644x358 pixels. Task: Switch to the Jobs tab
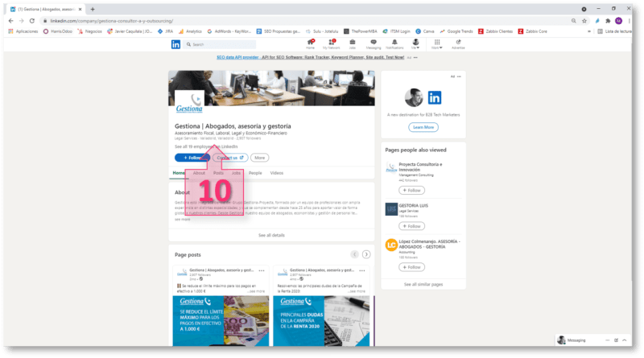(236, 173)
